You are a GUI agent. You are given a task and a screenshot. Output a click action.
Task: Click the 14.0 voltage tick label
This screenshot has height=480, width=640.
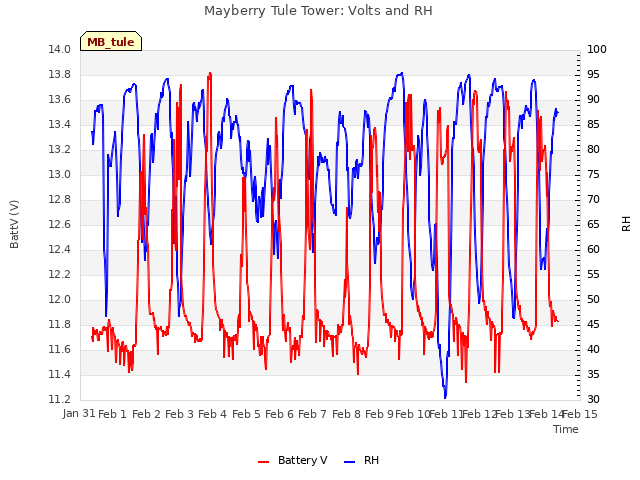[60, 50]
